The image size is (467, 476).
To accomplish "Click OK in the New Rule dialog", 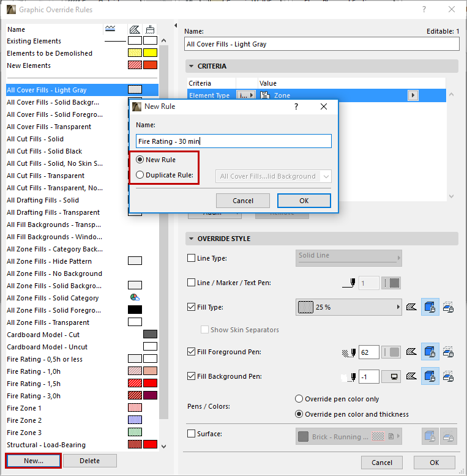I will pyautogui.click(x=304, y=201).
